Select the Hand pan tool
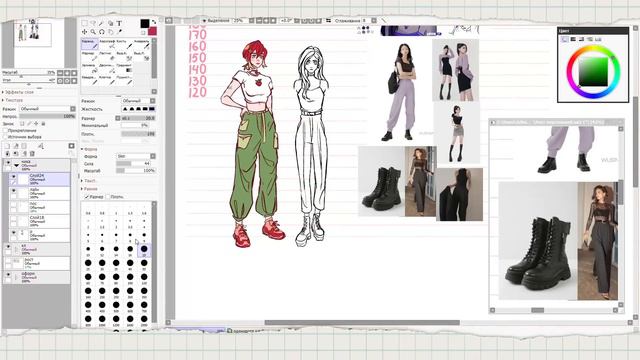640x360 pixels. pos(111,31)
